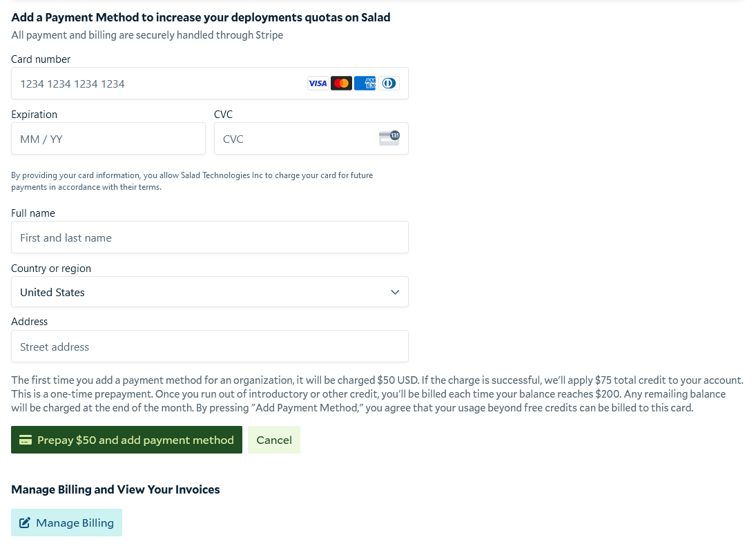
Task: Click the American Express card icon
Action: pyautogui.click(x=365, y=83)
